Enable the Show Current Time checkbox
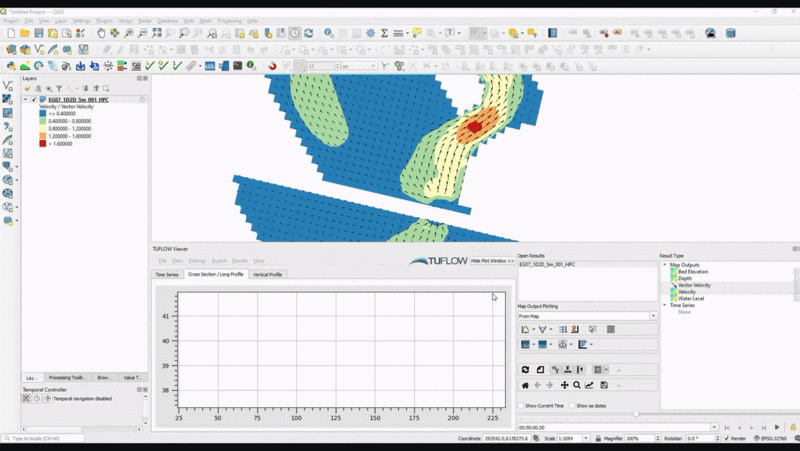Image resolution: width=800 pixels, height=451 pixels. tap(523, 406)
